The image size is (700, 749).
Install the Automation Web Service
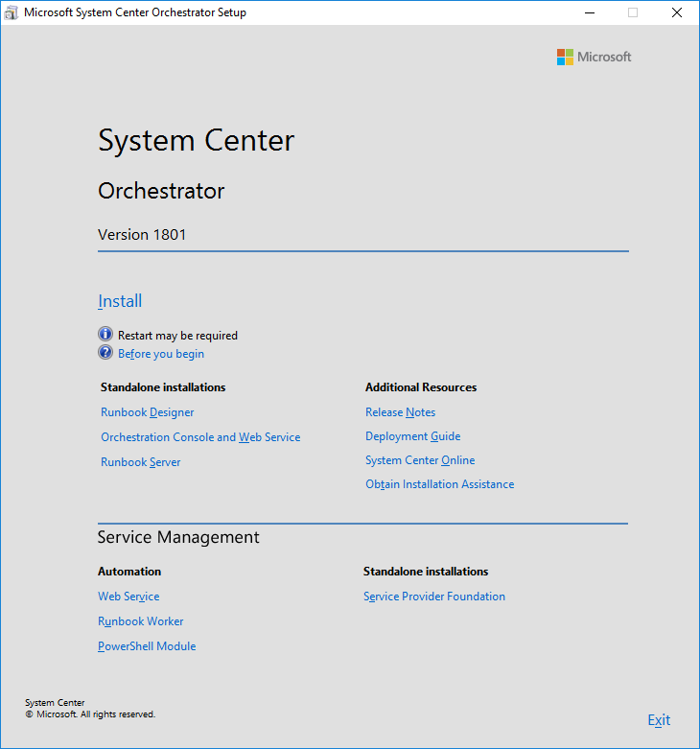point(128,596)
